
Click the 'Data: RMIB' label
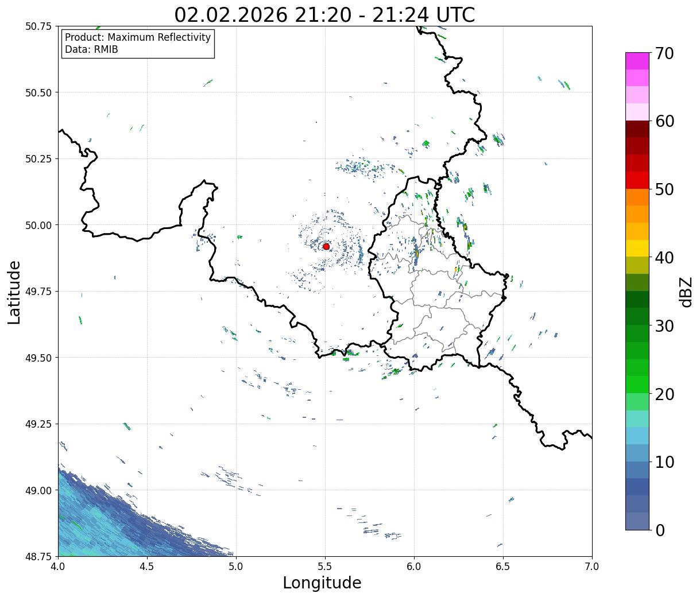pyautogui.click(x=91, y=49)
